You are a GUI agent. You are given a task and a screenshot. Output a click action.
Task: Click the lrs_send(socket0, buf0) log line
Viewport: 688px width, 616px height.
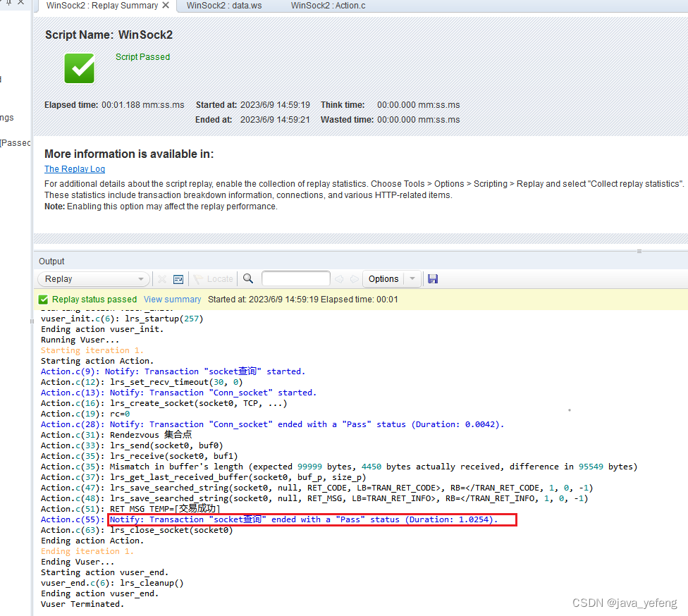[132, 445]
